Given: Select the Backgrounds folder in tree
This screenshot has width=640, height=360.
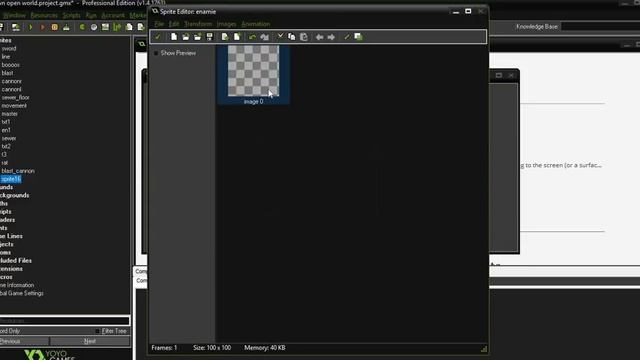Looking at the screenshot, I should point(15,196).
